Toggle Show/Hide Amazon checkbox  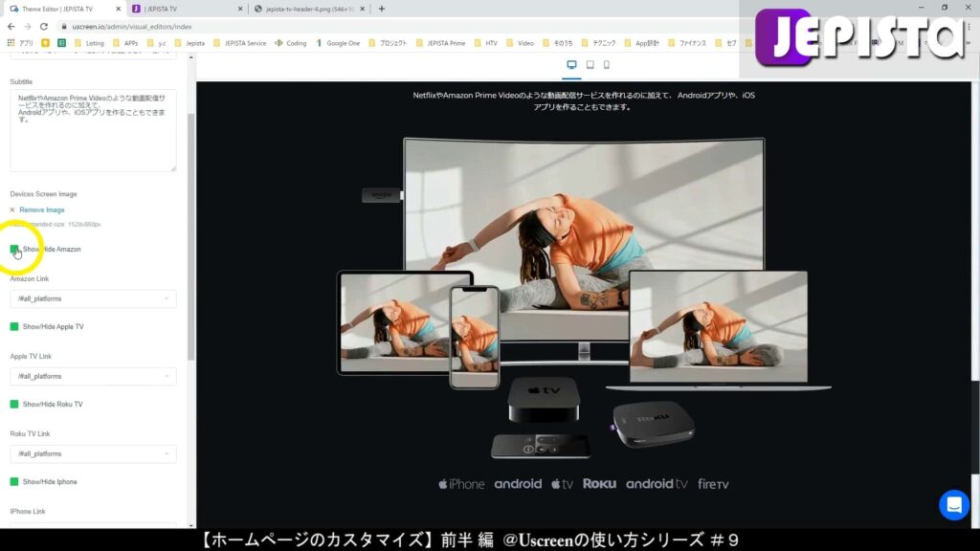pos(14,250)
